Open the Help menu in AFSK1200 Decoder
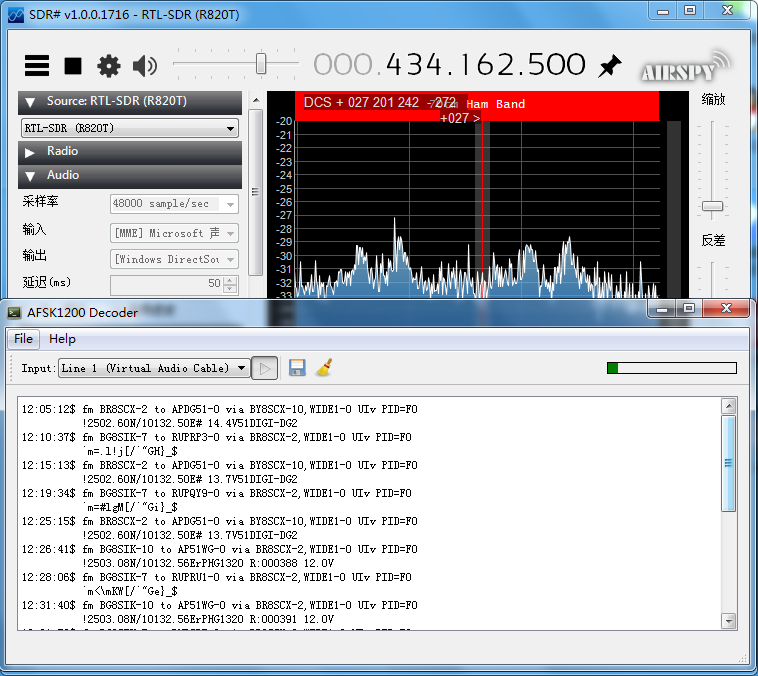Image resolution: width=758 pixels, height=676 pixels. tap(62, 339)
